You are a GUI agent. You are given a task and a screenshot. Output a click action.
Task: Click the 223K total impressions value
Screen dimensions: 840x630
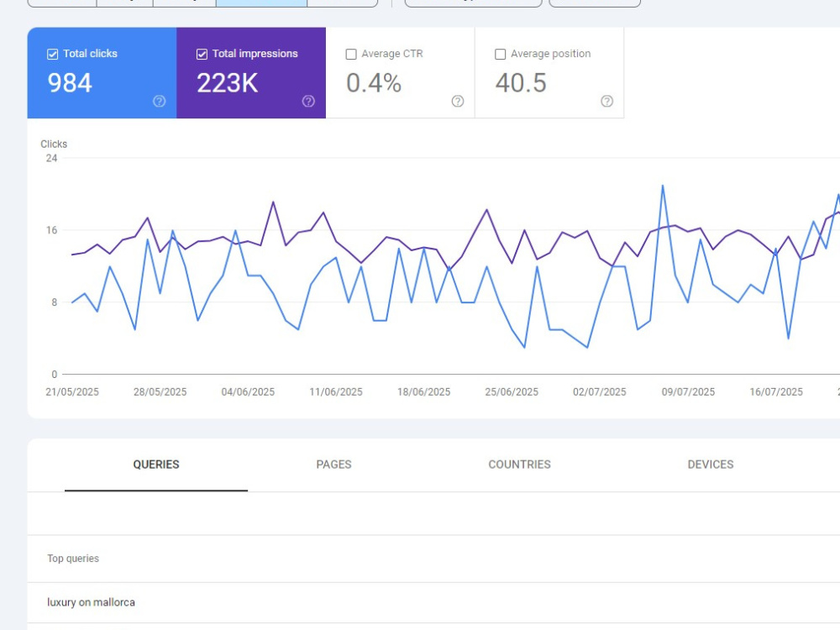227,83
